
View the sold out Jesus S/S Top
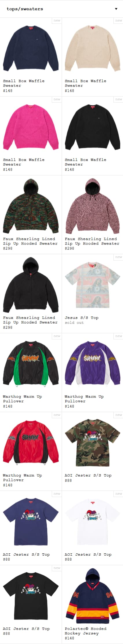click(92, 285)
